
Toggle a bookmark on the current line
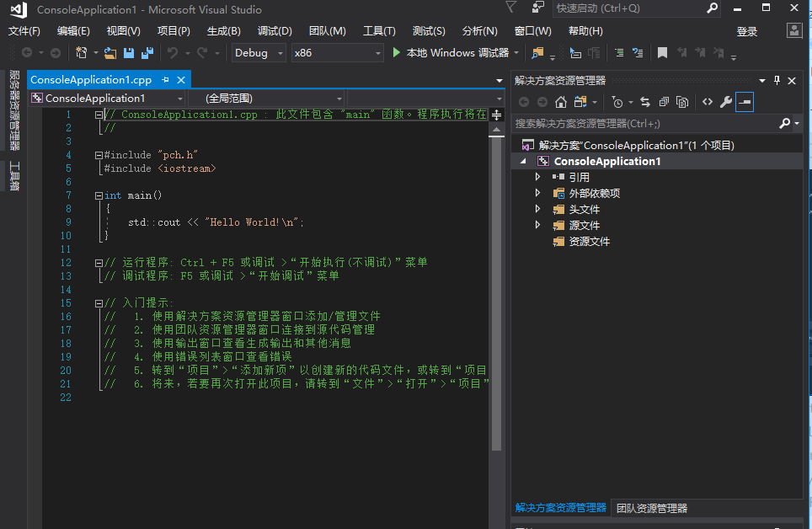[x=662, y=52]
